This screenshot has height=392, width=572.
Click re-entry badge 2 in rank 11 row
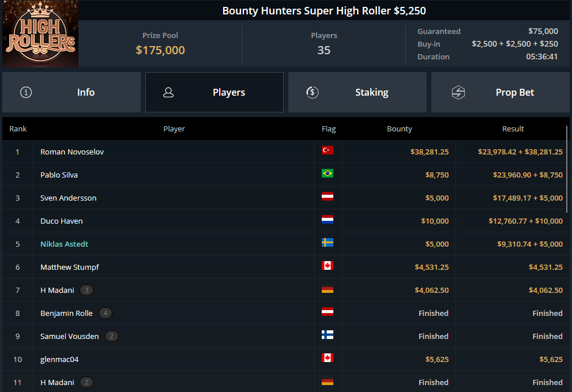[86, 382]
